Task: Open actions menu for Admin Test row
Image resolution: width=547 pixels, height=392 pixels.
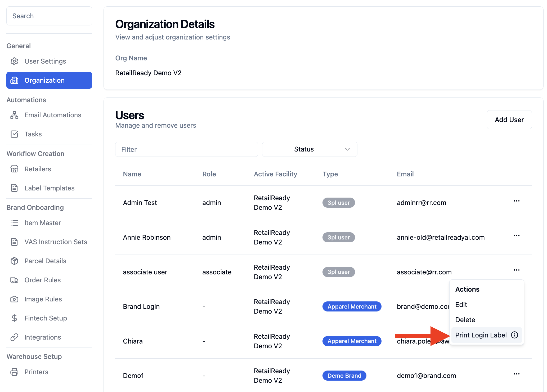Action: 517,201
